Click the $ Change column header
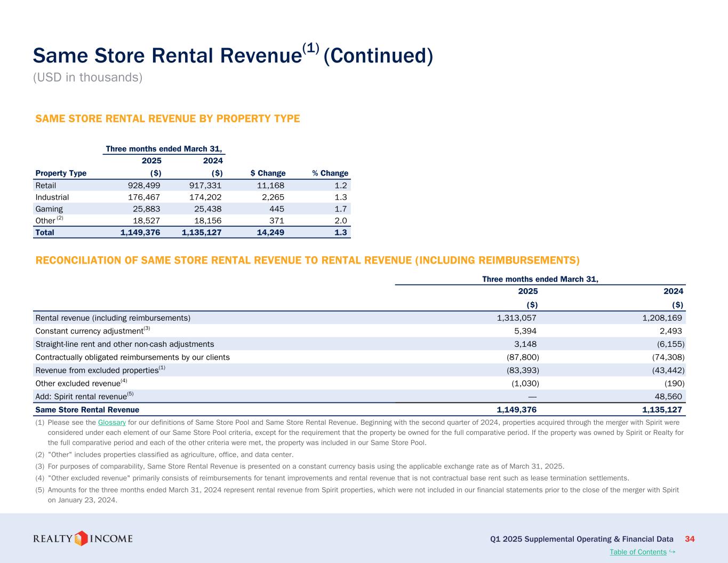The height and width of the screenshot is (563, 728). point(268,173)
